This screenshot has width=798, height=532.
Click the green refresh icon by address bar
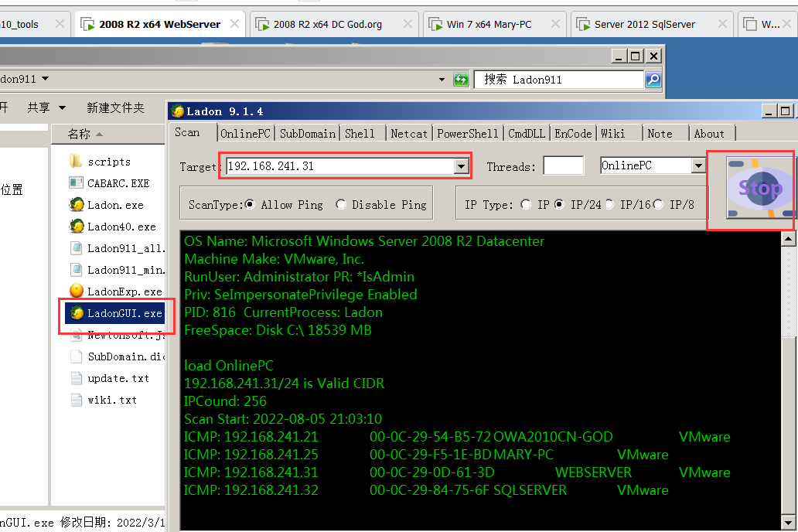coord(461,80)
